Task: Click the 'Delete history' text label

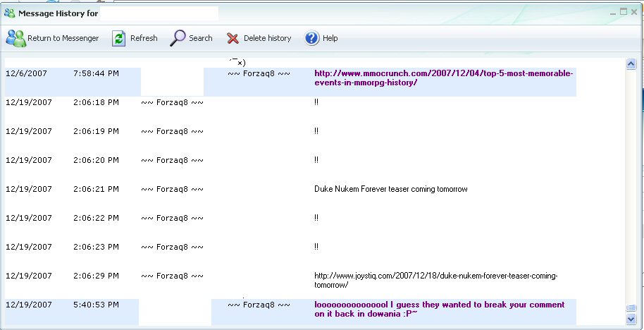Action: pyautogui.click(x=267, y=38)
